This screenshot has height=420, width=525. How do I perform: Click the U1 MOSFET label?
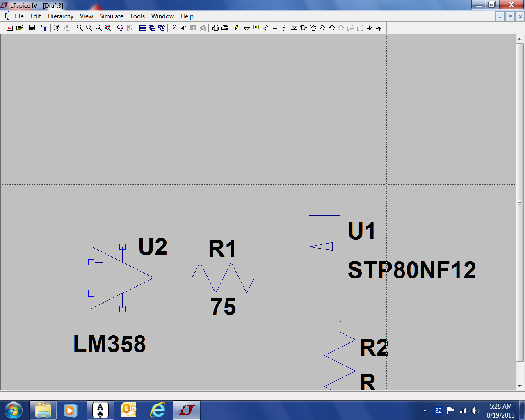click(362, 231)
